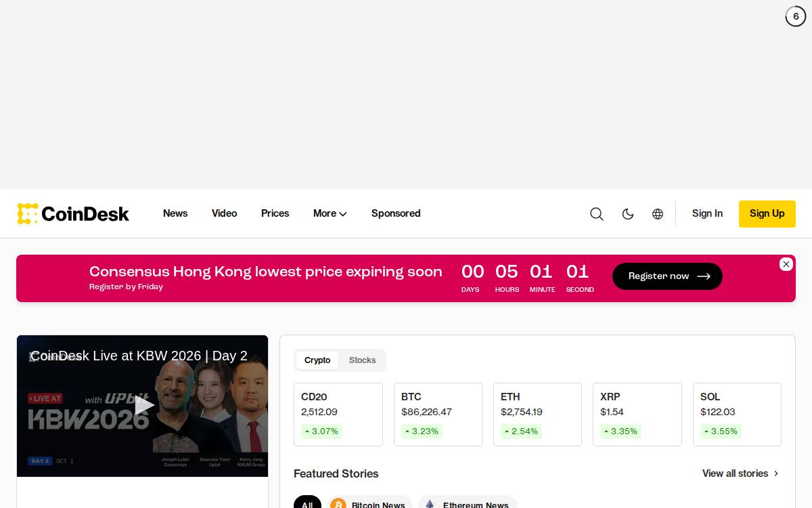Click the CD20 3.07% change badge
Screen dimensions: 812x508
click(321, 431)
